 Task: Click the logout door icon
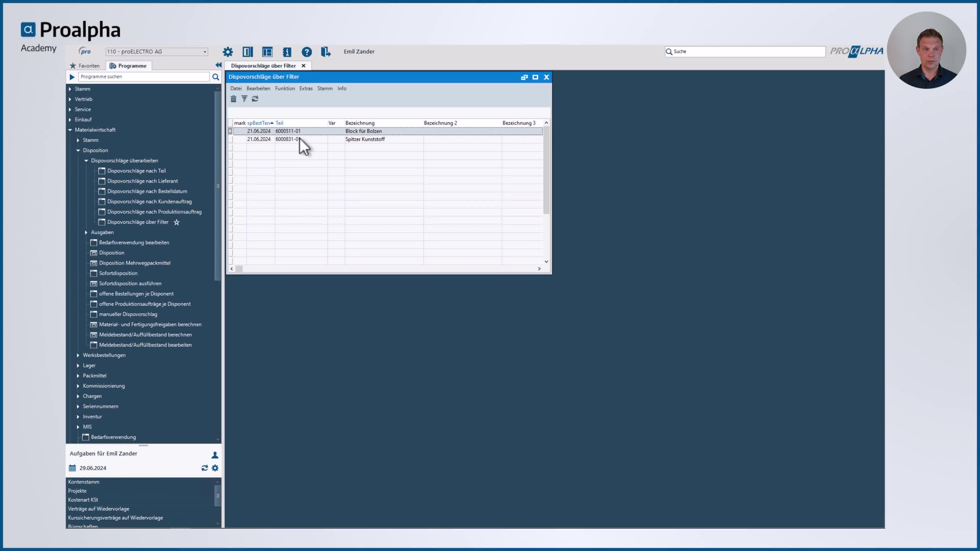(x=326, y=52)
